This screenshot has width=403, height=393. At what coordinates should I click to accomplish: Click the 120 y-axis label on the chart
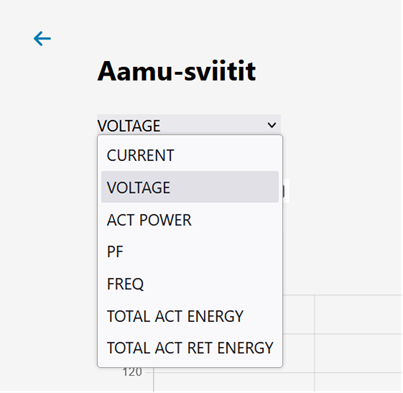coord(132,372)
